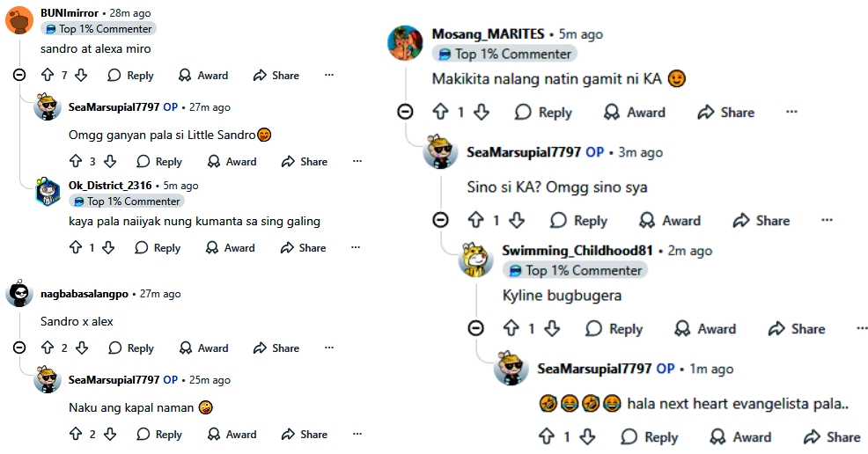Click Mosang_MARITES's profile avatar
868x454 pixels.
(x=405, y=43)
